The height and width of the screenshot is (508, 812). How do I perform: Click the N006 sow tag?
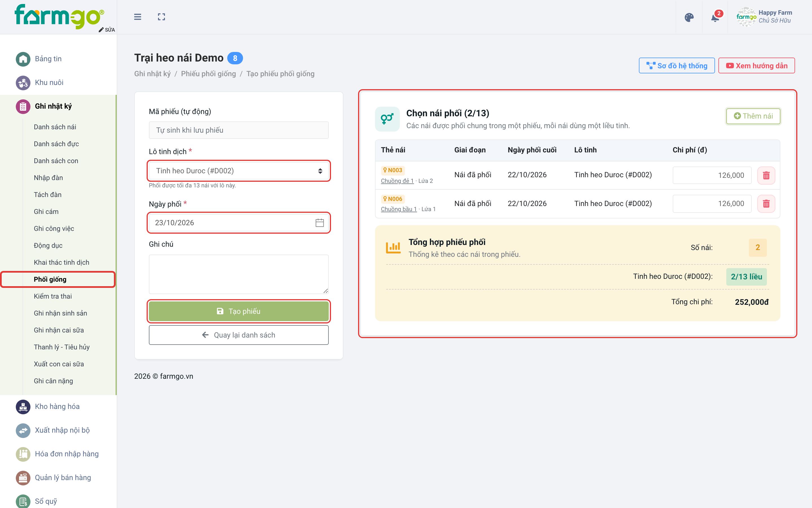click(392, 199)
